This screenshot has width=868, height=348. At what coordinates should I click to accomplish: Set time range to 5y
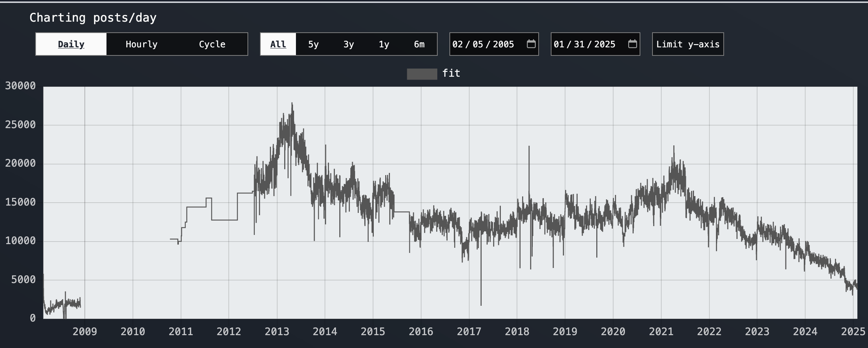tap(314, 44)
